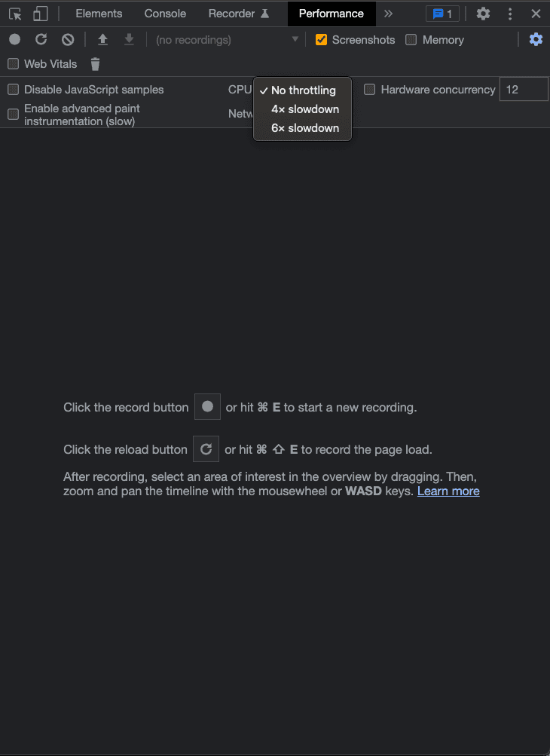
Task: Select the inspect element cursor icon
Action: coord(15,14)
